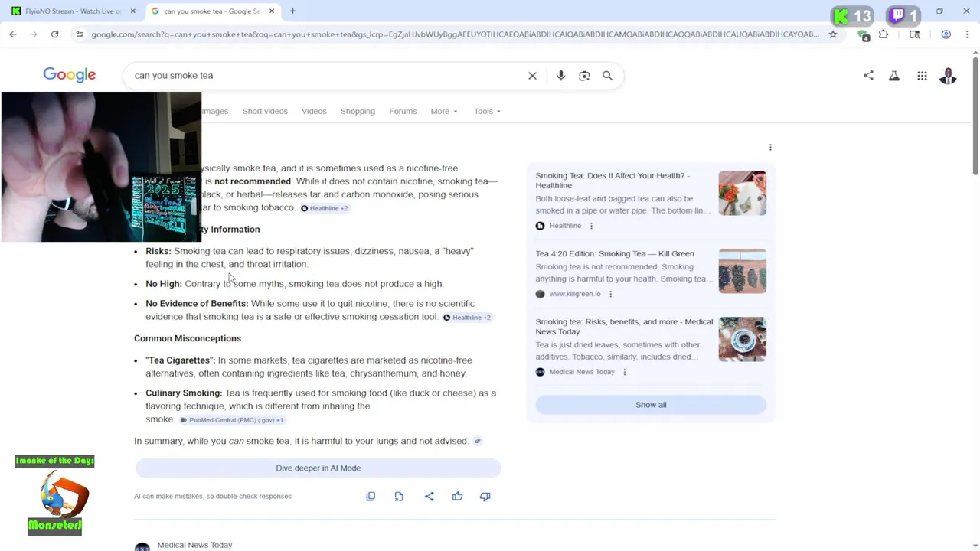Open more options for Medical News Today source
Screen dimensions: 980x551
coord(624,372)
